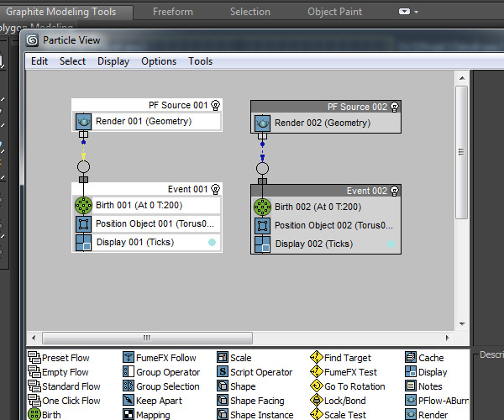Click the Birth 002 operator icon
The height and width of the screenshot is (420, 504).
(262, 207)
